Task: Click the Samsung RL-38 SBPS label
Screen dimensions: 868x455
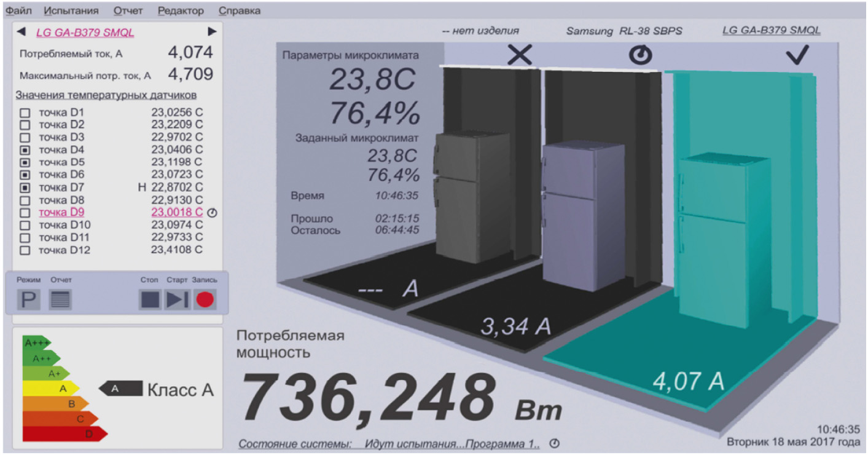Action: click(624, 31)
